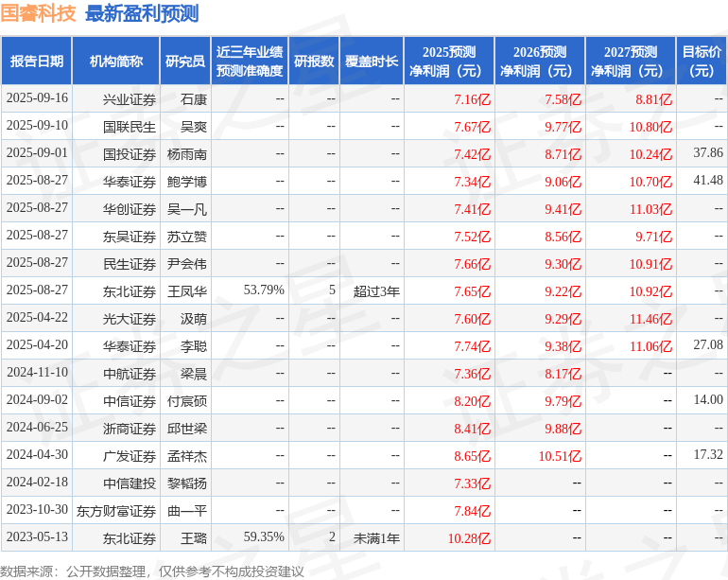Click the 2025预测净利润 column header
The width and height of the screenshot is (728, 580).
[449, 61]
